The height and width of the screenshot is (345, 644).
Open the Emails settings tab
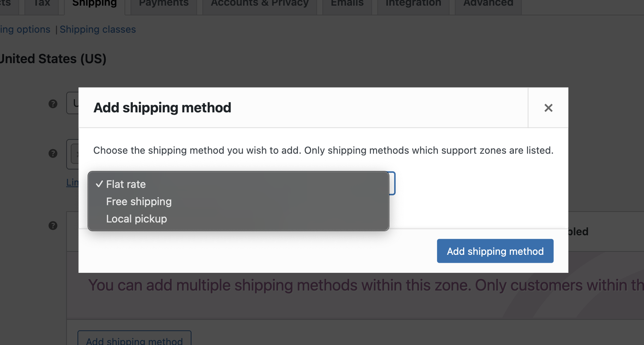(346, 4)
